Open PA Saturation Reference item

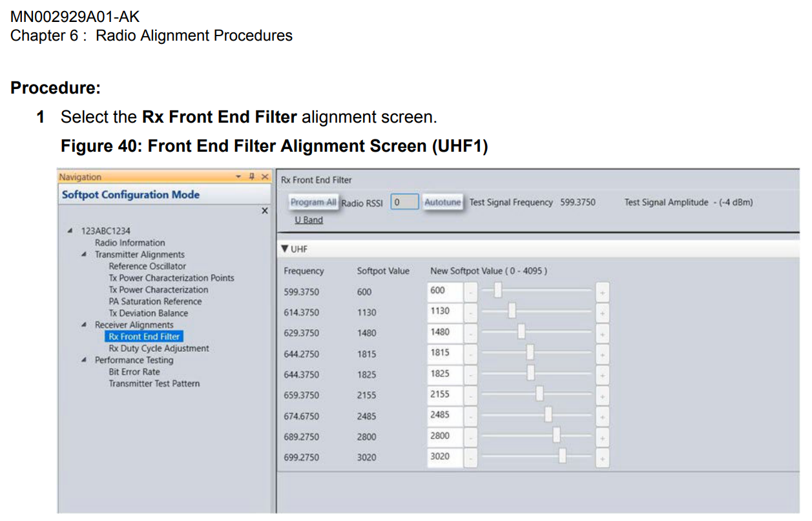(x=155, y=301)
